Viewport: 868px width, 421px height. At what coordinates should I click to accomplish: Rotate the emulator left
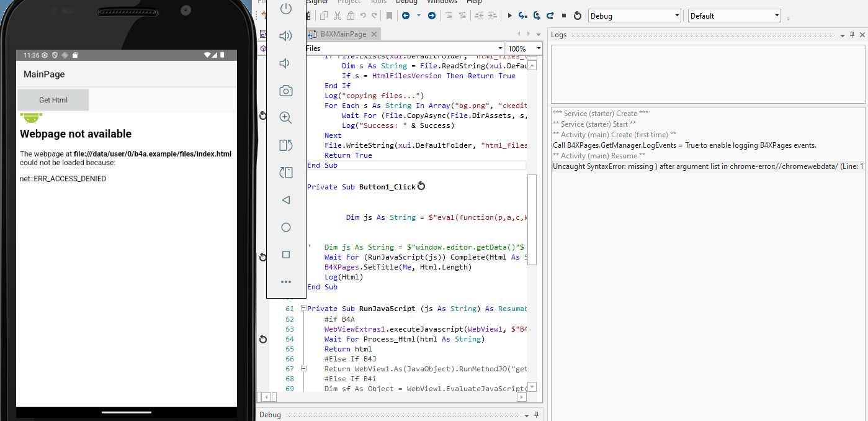286,145
